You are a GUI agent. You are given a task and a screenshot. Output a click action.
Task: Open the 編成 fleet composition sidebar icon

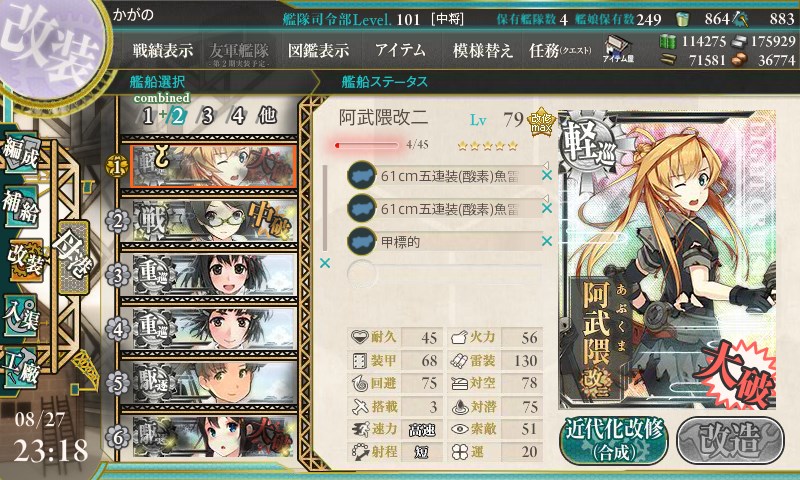pos(20,153)
